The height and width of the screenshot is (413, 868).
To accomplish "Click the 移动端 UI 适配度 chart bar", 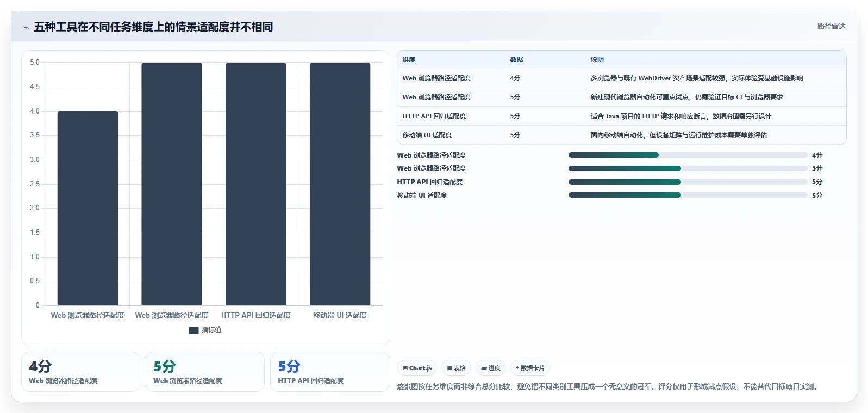I will [x=340, y=184].
